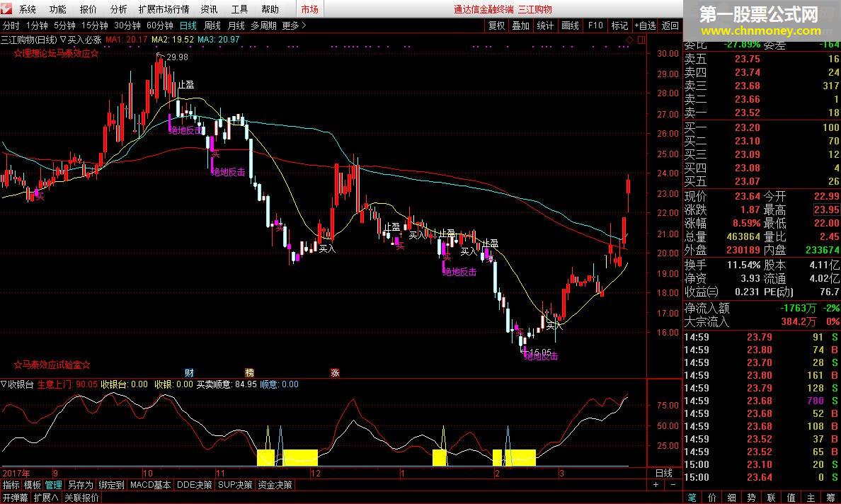Select 多周期 multi-period view

[264, 25]
